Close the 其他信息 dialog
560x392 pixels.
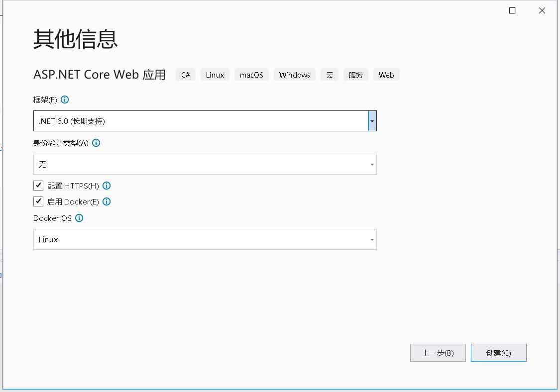(x=542, y=10)
